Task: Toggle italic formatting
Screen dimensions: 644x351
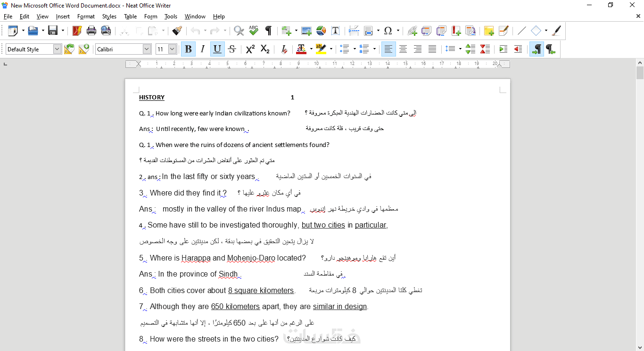Action: click(x=203, y=49)
